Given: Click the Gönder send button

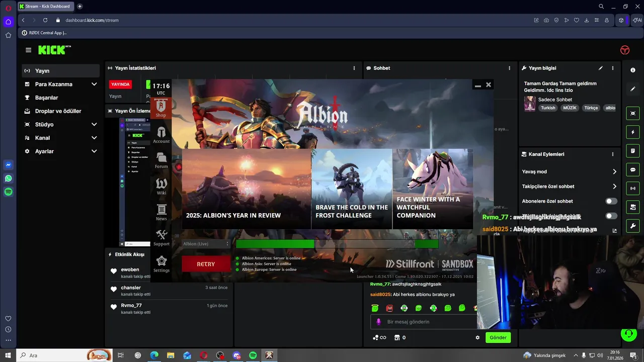Looking at the screenshot, I should (x=498, y=337).
